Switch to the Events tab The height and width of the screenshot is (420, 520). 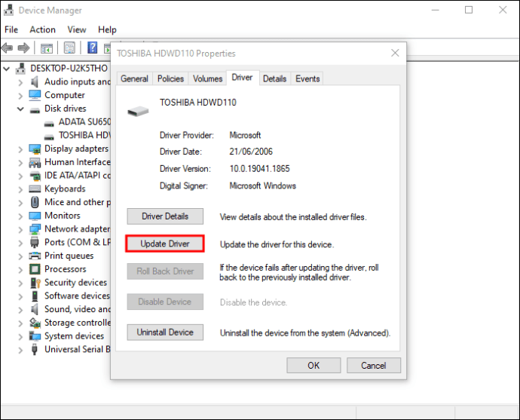pos(307,78)
